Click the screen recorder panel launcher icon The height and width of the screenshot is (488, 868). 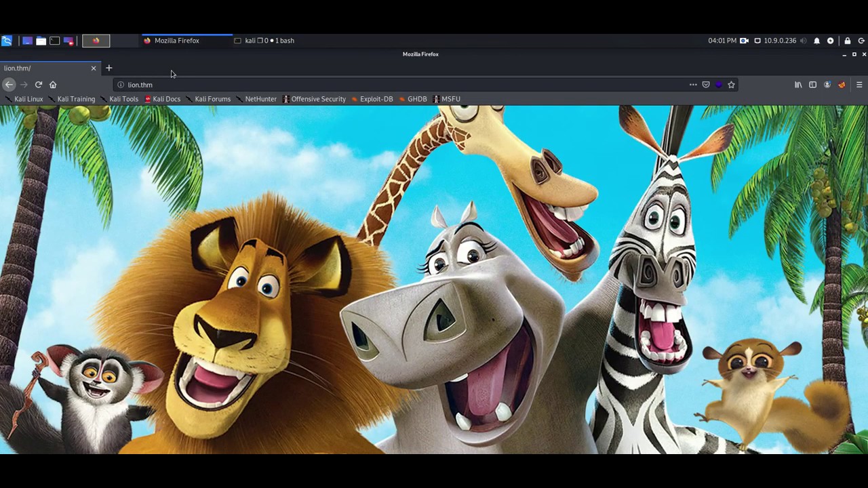[x=68, y=41]
